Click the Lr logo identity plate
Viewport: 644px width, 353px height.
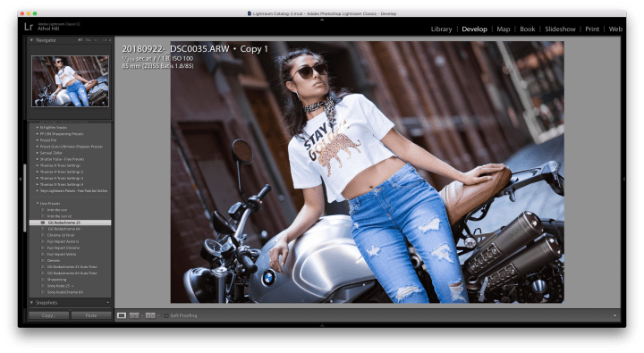(x=29, y=27)
